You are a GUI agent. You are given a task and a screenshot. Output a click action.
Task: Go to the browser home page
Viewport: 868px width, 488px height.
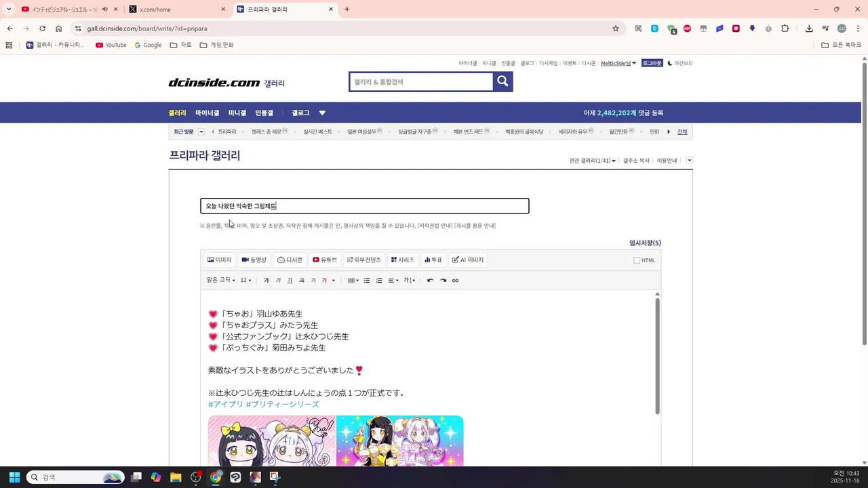[x=59, y=28]
